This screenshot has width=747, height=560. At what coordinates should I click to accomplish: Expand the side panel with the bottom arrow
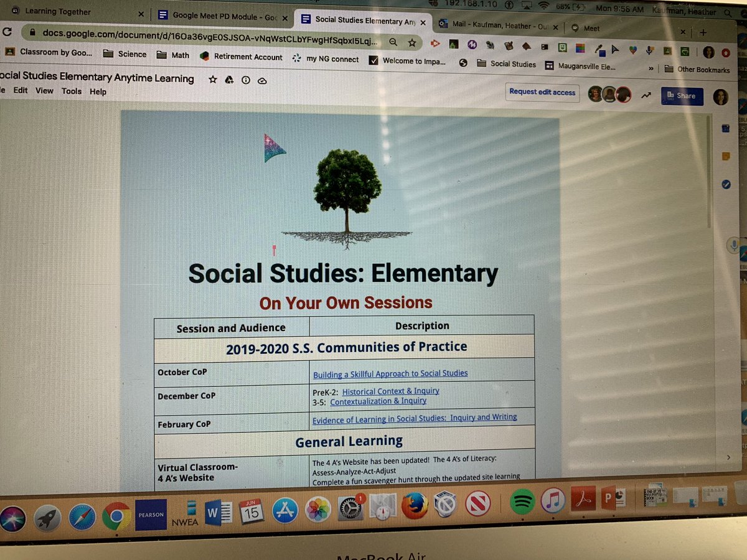click(730, 458)
